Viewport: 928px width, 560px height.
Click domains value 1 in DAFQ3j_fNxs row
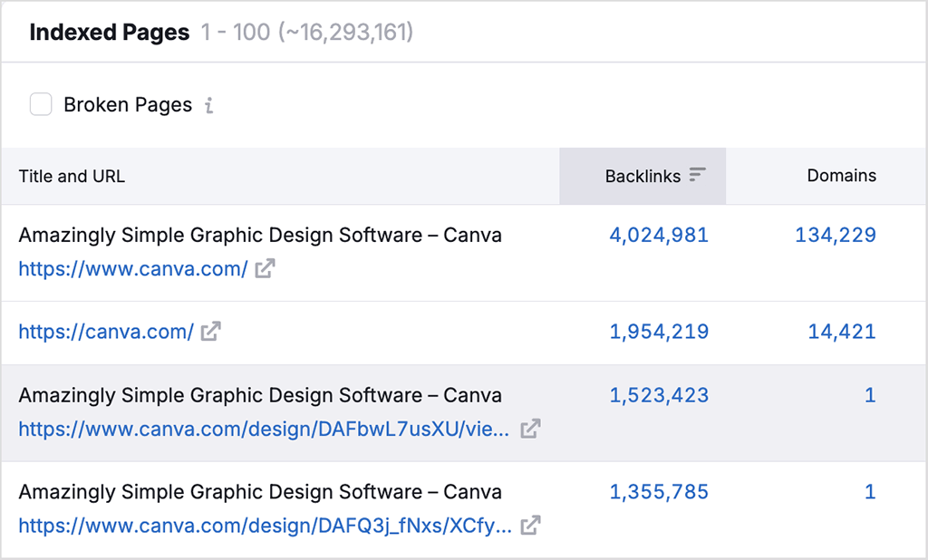coord(870,491)
